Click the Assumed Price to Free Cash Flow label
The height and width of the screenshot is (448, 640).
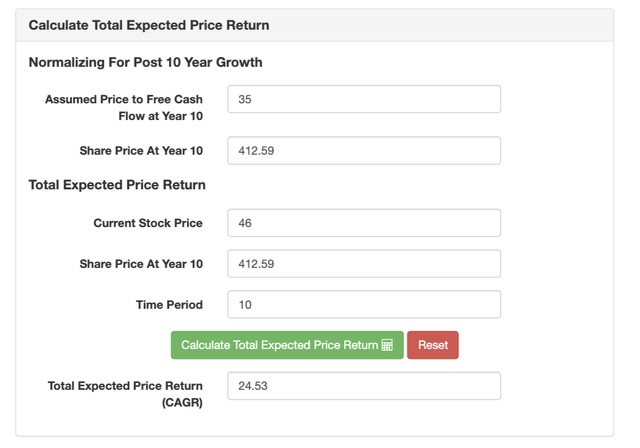(x=124, y=108)
